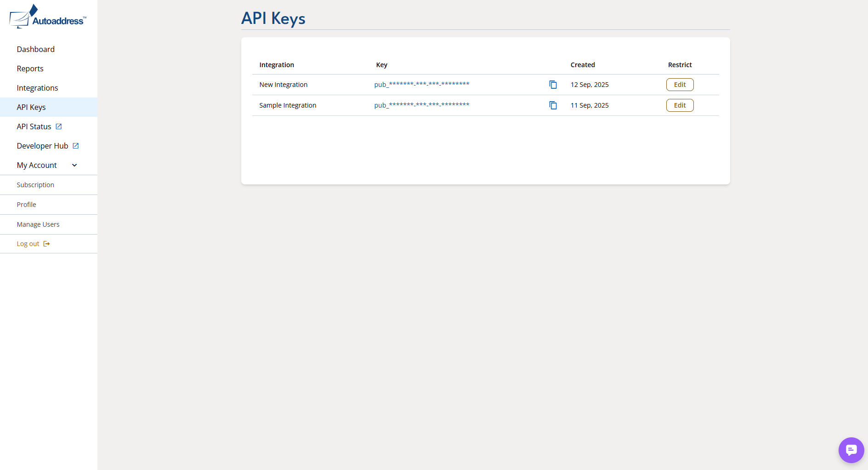Open the Subscription settings
Image resolution: width=868 pixels, height=470 pixels.
[35, 185]
